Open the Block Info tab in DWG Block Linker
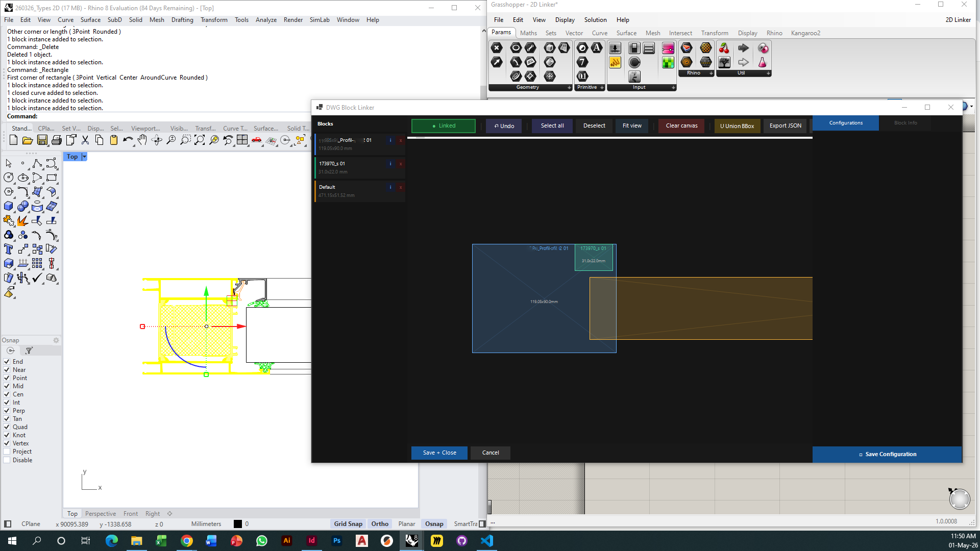This screenshot has height=551, width=980. pos(905,123)
